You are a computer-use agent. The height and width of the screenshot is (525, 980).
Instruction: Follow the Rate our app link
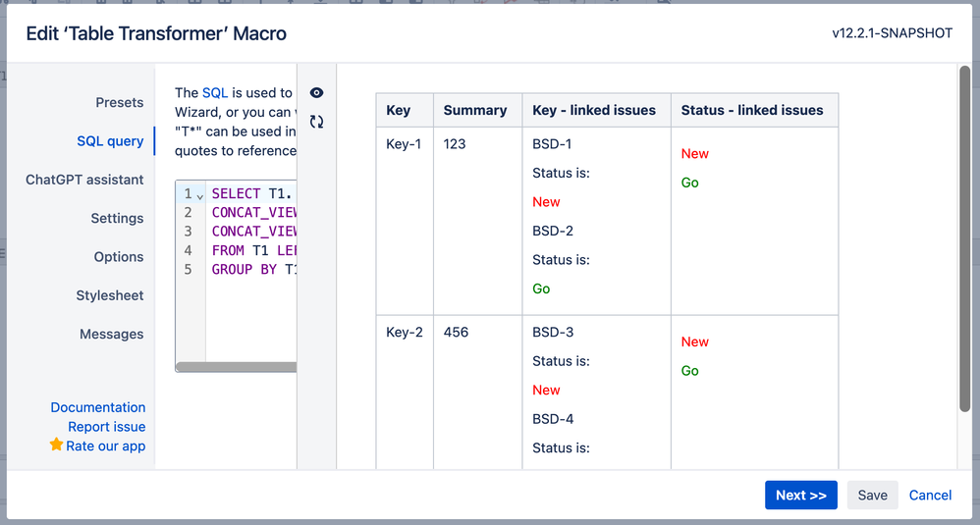click(106, 446)
